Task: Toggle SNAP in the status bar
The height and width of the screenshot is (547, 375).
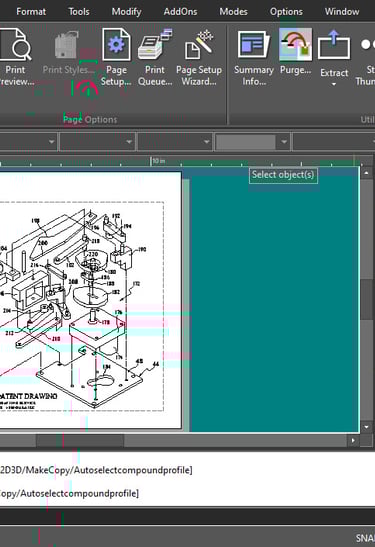Action: pos(365,538)
